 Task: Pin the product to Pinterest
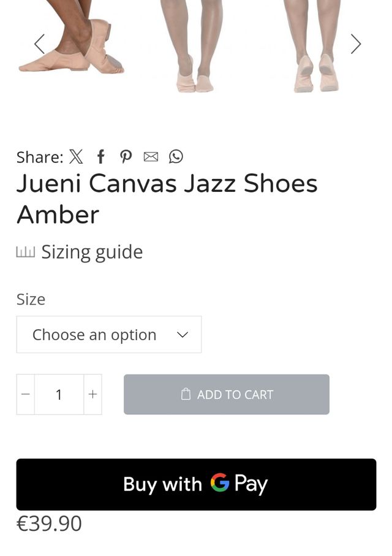(126, 157)
